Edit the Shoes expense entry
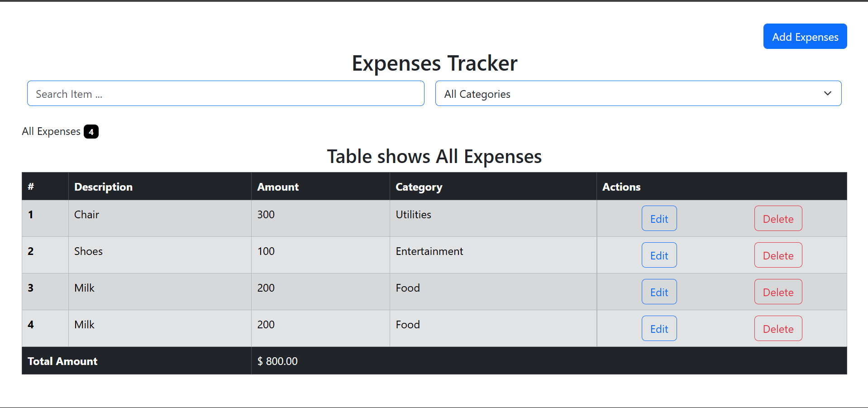 coord(659,255)
